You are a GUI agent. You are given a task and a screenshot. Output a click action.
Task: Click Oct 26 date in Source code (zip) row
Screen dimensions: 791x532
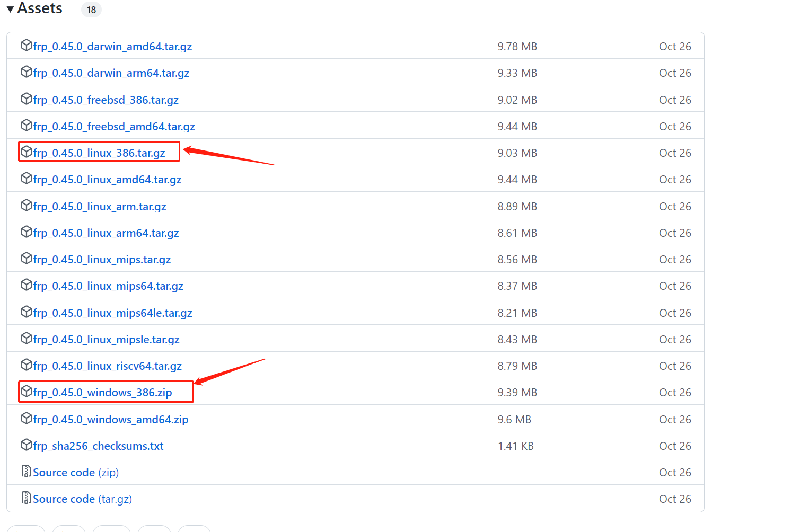[675, 473]
